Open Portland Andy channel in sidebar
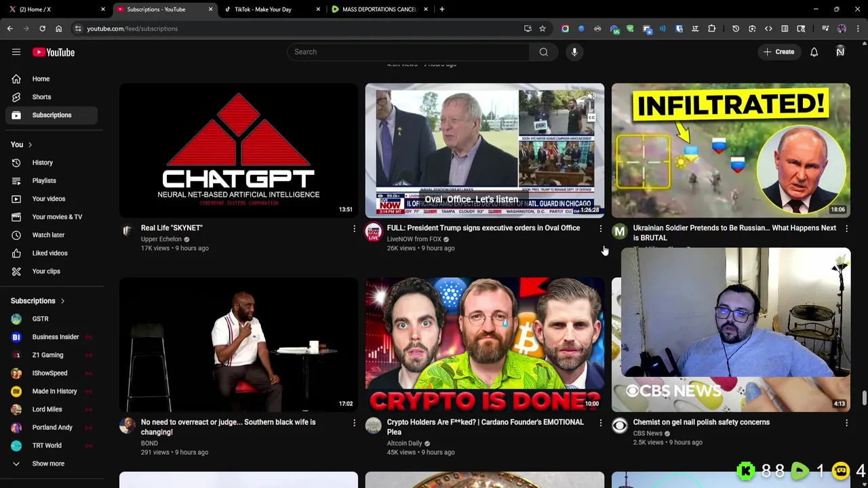This screenshot has height=488, width=868. 52,428
